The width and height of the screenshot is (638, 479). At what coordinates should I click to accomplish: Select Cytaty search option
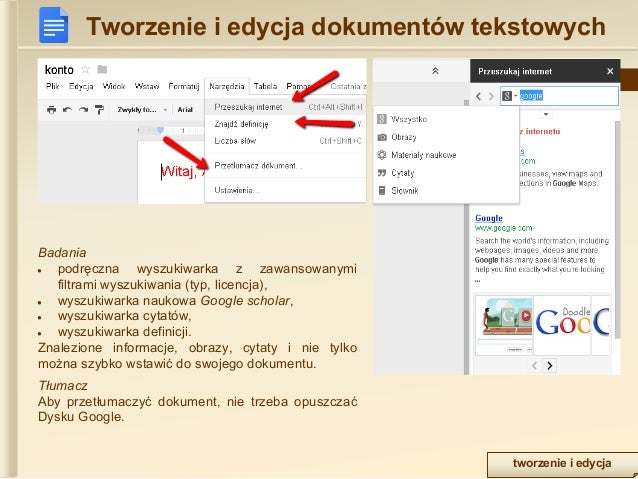pos(446,173)
